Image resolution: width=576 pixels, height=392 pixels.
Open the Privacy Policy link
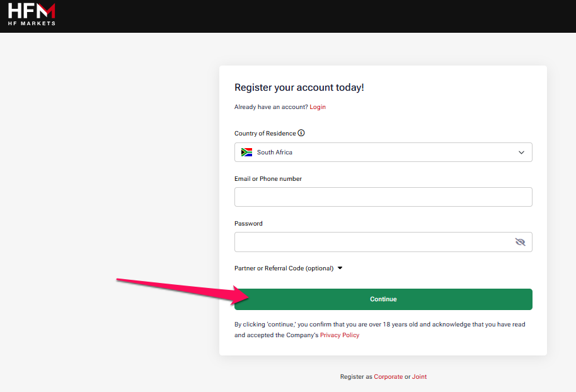pyautogui.click(x=340, y=335)
